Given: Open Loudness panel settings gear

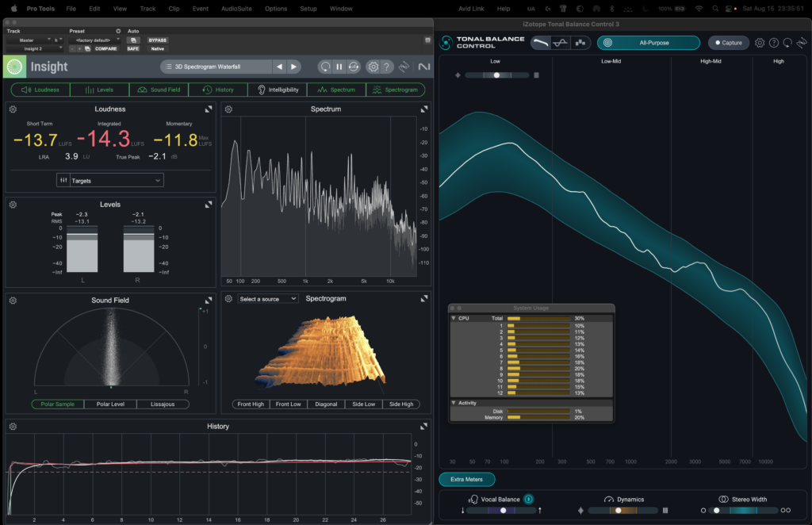Looking at the screenshot, I should tap(13, 109).
